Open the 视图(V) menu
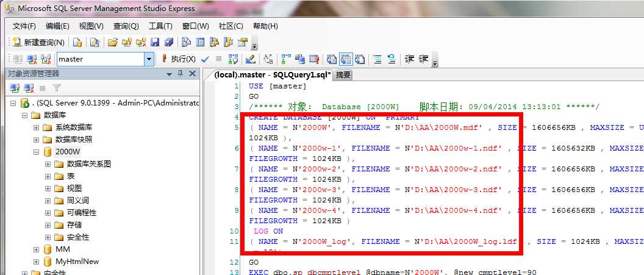The height and width of the screenshot is (275, 644). pos(91,26)
